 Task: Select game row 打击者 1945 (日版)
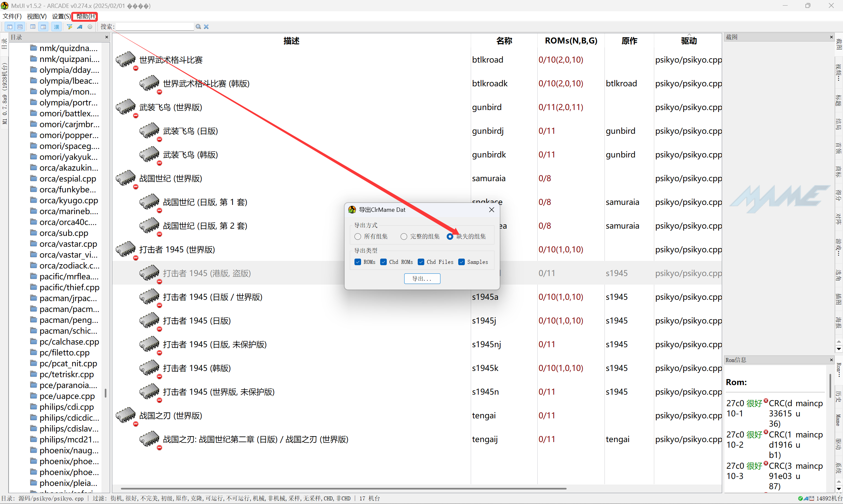point(417,321)
